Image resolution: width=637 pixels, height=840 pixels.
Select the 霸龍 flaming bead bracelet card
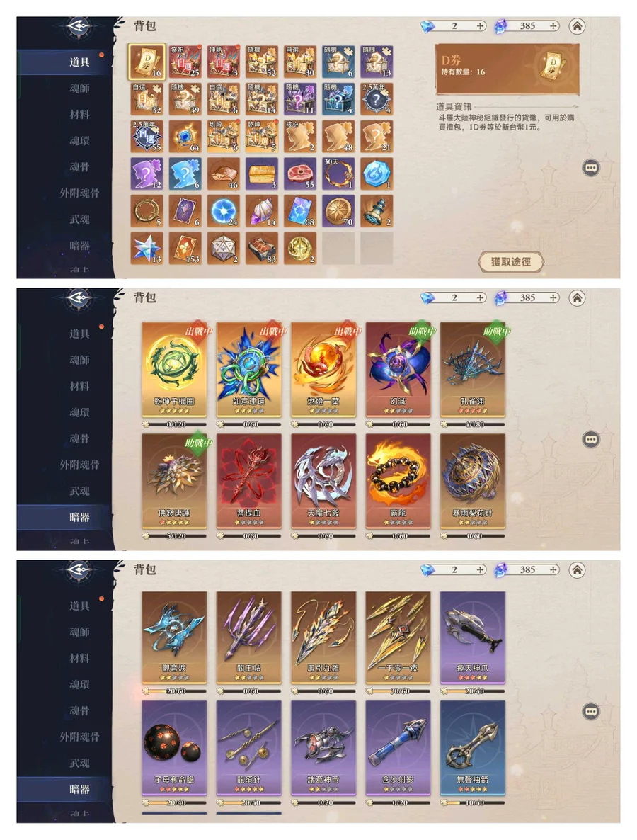click(x=398, y=481)
